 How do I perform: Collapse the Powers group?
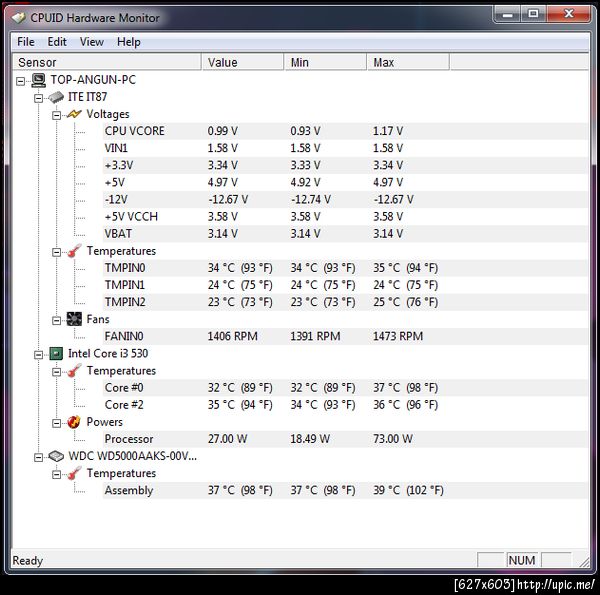(x=56, y=423)
